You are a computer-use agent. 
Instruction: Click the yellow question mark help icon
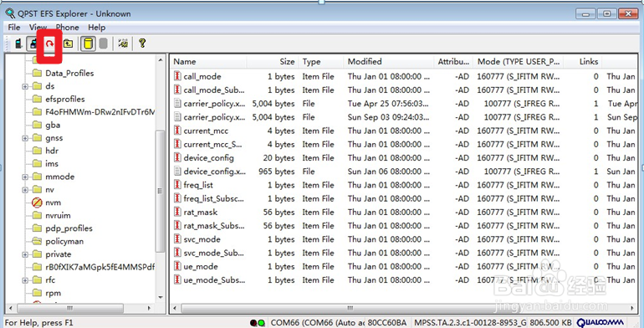[142, 43]
